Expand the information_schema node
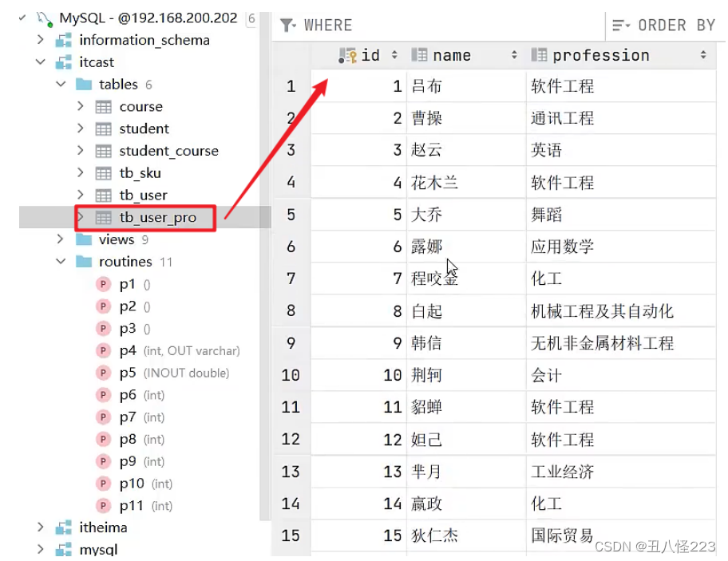This screenshot has width=728, height=561. (x=41, y=40)
